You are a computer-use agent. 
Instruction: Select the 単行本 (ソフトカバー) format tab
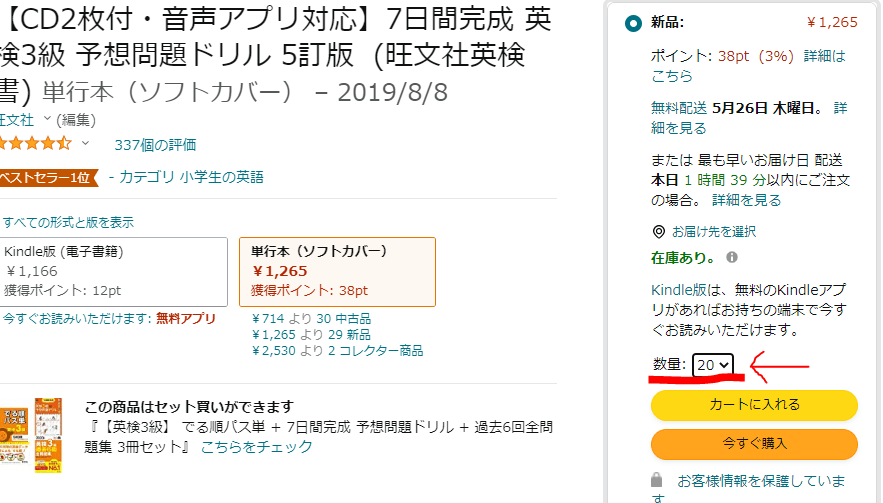point(336,271)
